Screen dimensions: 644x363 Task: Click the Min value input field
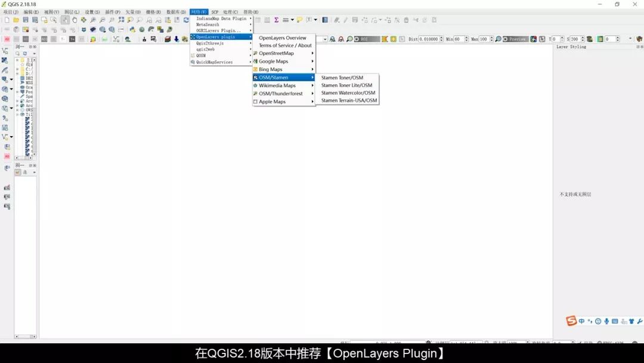coord(459,39)
